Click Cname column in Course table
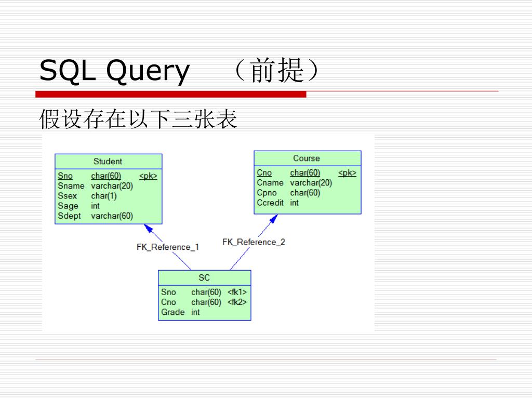The image size is (532, 399). tap(270, 182)
